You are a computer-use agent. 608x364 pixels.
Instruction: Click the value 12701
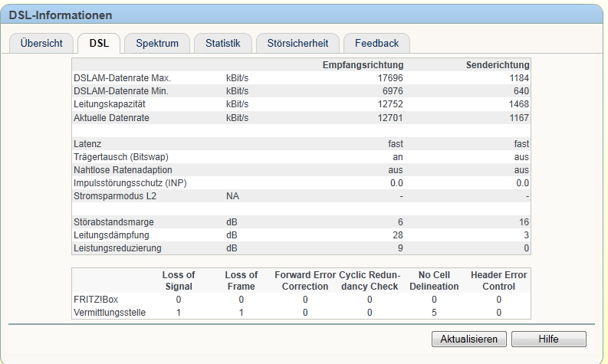[x=390, y=118]
